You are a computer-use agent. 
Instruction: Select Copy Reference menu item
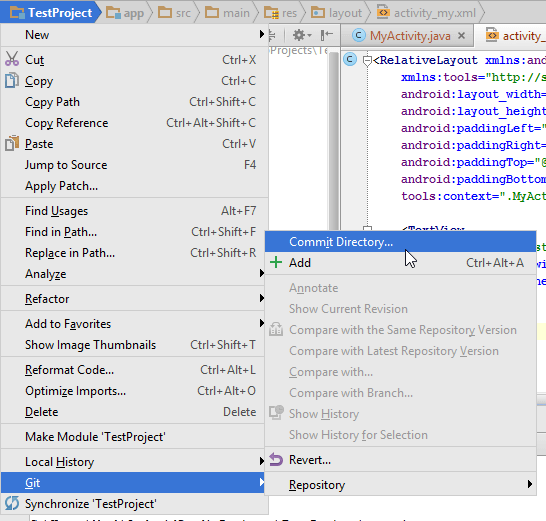point(134,123)
